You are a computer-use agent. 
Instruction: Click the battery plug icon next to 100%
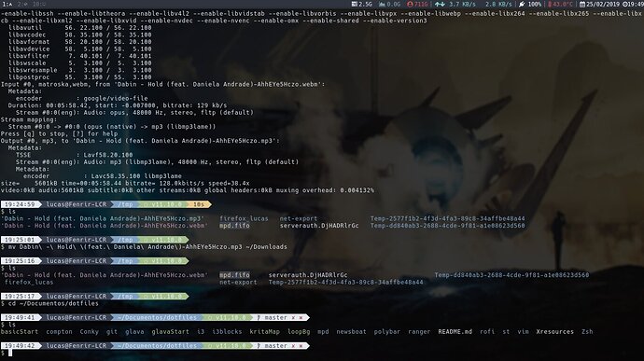tap(521, 4)
